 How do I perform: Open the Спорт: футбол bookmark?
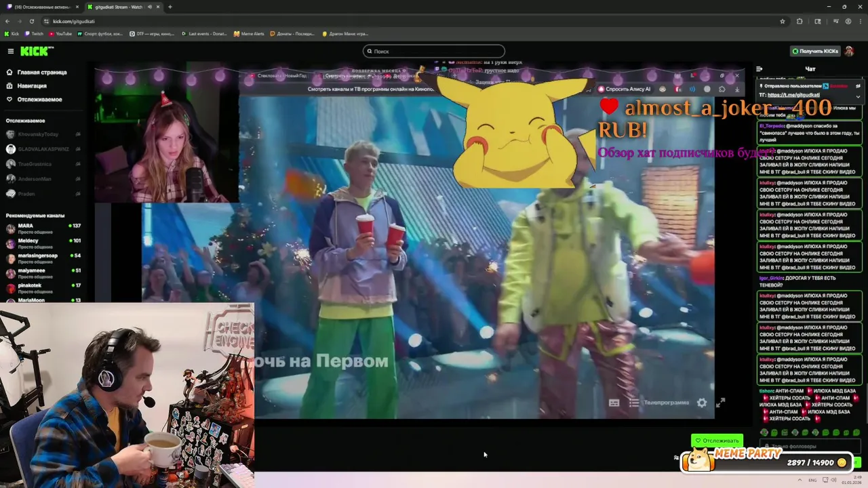(100, 33)
